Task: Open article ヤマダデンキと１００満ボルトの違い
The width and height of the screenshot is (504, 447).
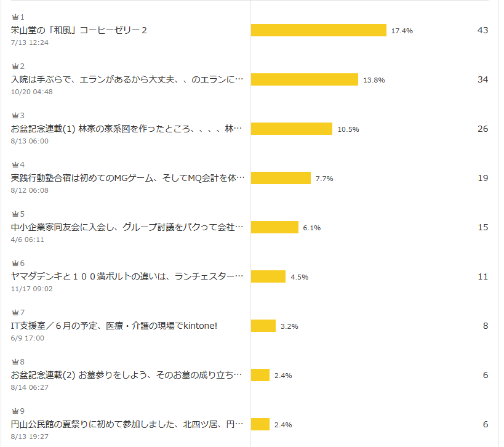Action: [127, 276]
